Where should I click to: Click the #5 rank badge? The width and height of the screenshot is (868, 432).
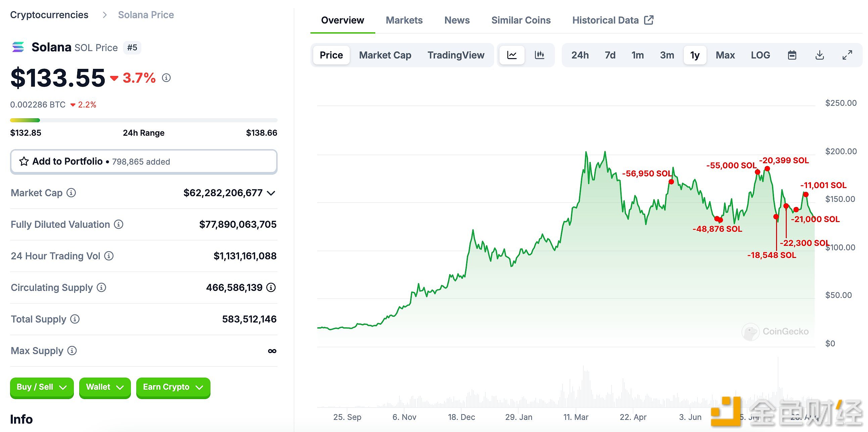(x=132, y=48)
